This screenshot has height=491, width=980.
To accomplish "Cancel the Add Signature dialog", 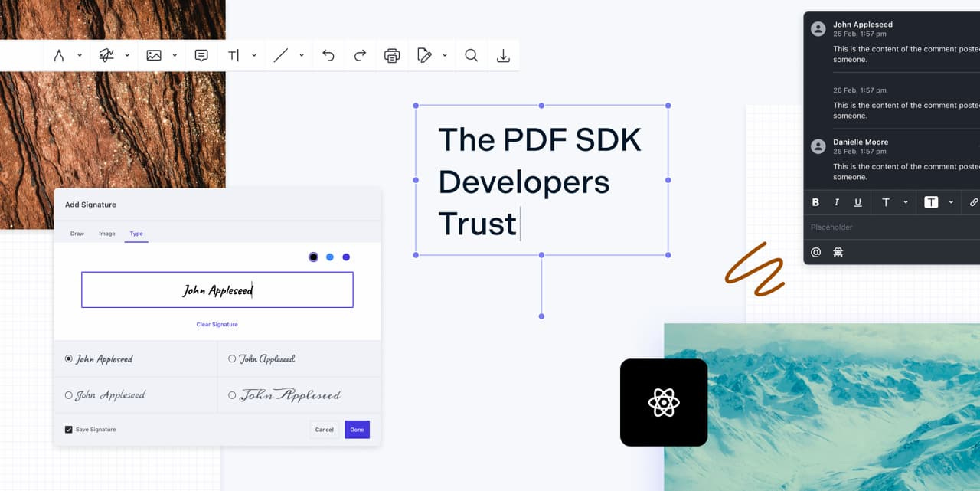I will tap(325, 430).
